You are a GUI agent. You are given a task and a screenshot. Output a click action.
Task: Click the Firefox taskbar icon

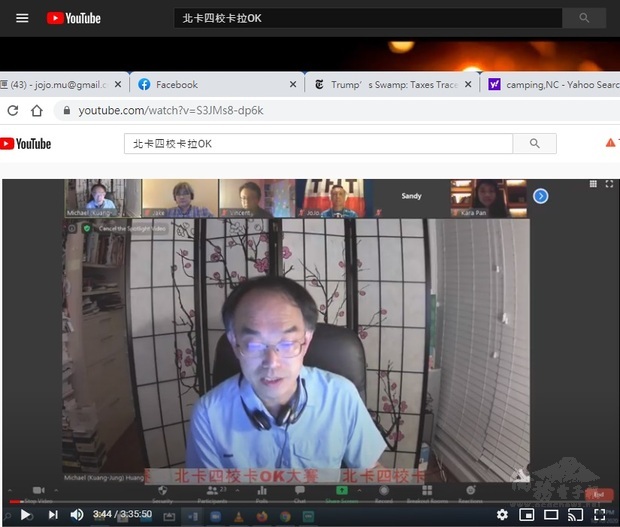coord(262,516)
